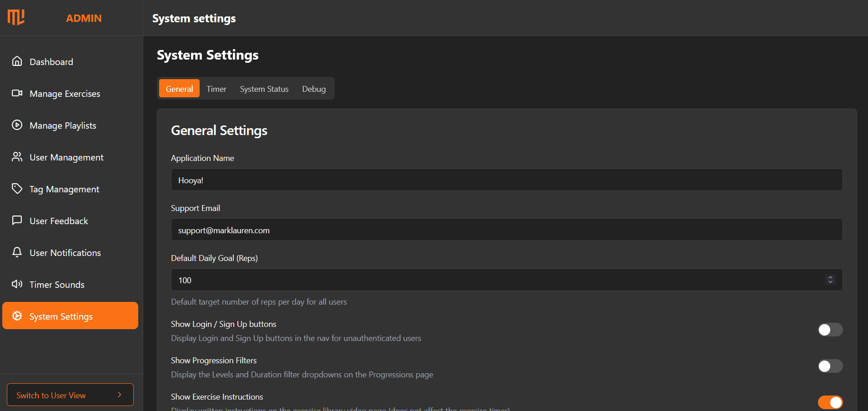Open Manage Playlists section
Viewport: 868px width, 411px height.
[70, 125]
